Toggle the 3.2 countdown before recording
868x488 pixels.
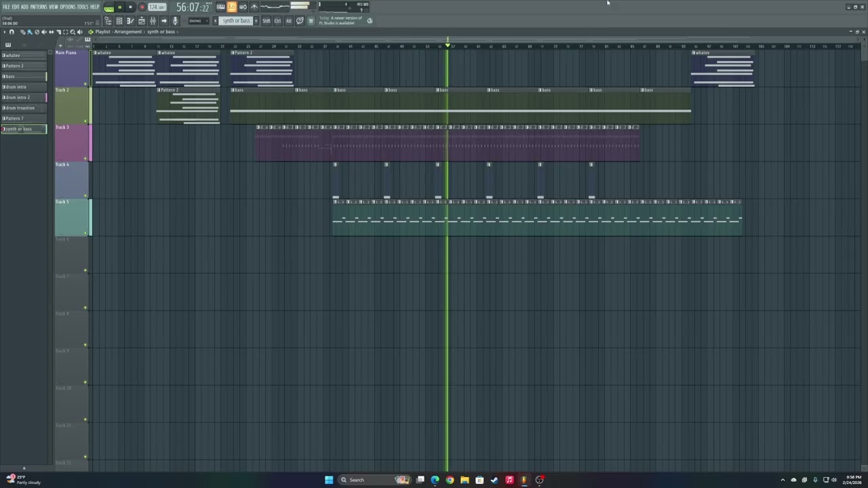[232, 7]
